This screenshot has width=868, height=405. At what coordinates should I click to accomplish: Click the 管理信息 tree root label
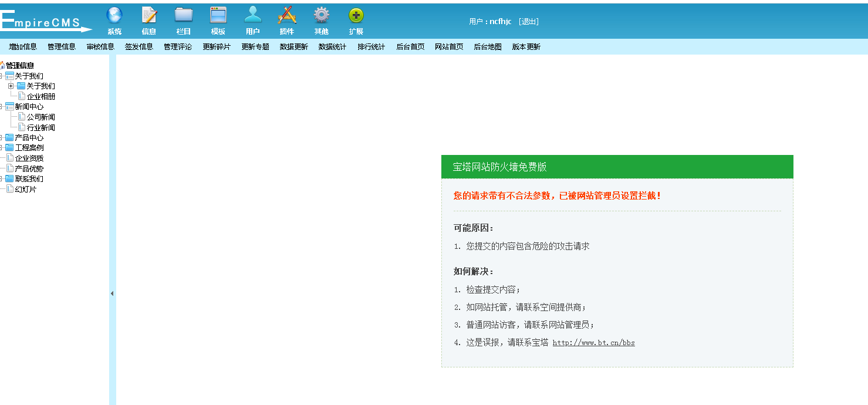(20, 65)
